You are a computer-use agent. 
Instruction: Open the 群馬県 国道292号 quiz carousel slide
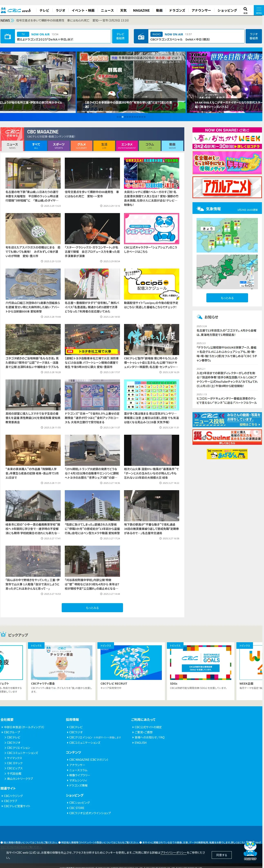131,82
